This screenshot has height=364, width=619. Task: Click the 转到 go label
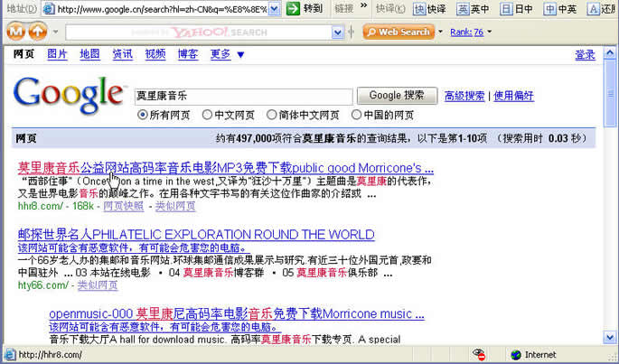click(x=313, y=8)
